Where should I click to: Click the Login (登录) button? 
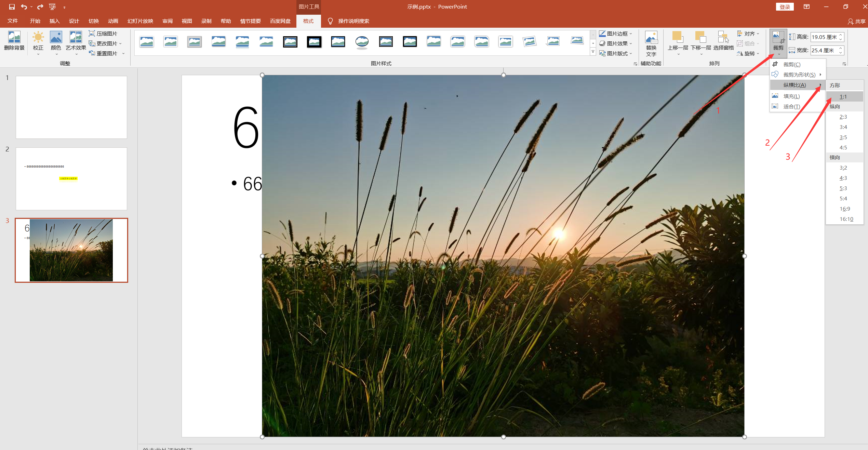[785, 7]
